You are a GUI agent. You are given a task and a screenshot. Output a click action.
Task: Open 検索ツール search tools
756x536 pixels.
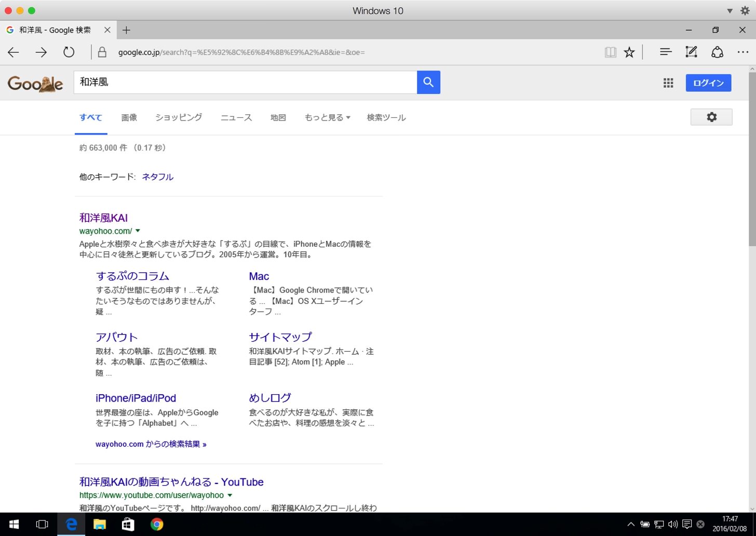click(x=386, y=117)
